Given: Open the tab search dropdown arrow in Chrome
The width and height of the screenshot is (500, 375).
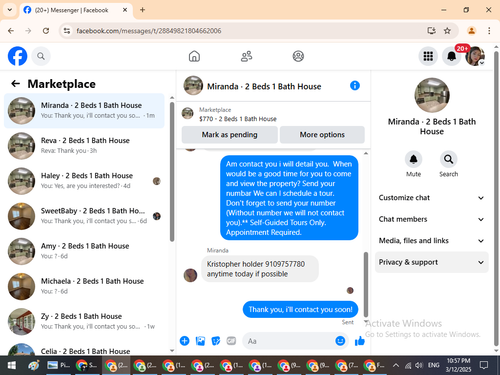Looking at the screenshot, I should pyautogui.click(x=10, y=10).
